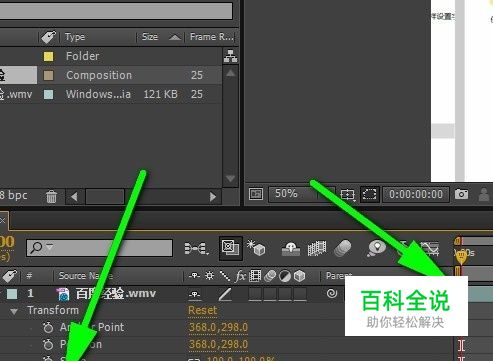Toggle Anchor Point stopwatch

(48, 328)
